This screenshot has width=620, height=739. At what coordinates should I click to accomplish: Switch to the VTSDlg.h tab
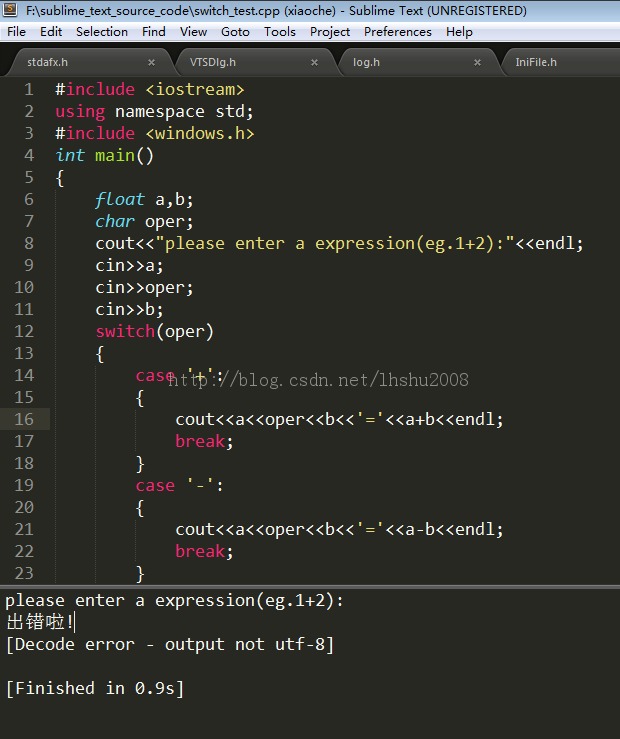[213, 62]
